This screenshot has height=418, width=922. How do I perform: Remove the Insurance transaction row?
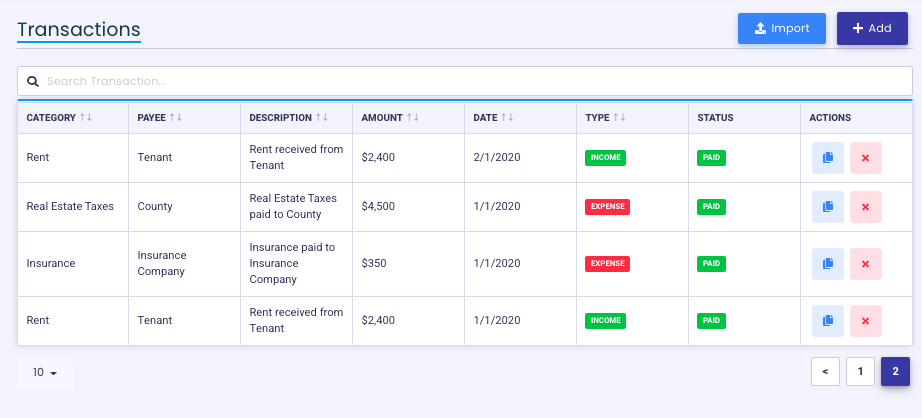coord(866,264)
